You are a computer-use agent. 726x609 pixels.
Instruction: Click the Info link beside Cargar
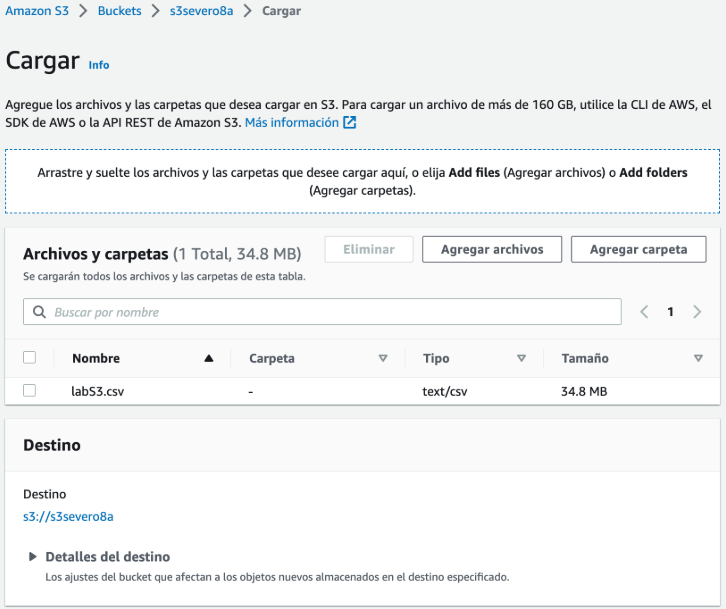point(99,65)
